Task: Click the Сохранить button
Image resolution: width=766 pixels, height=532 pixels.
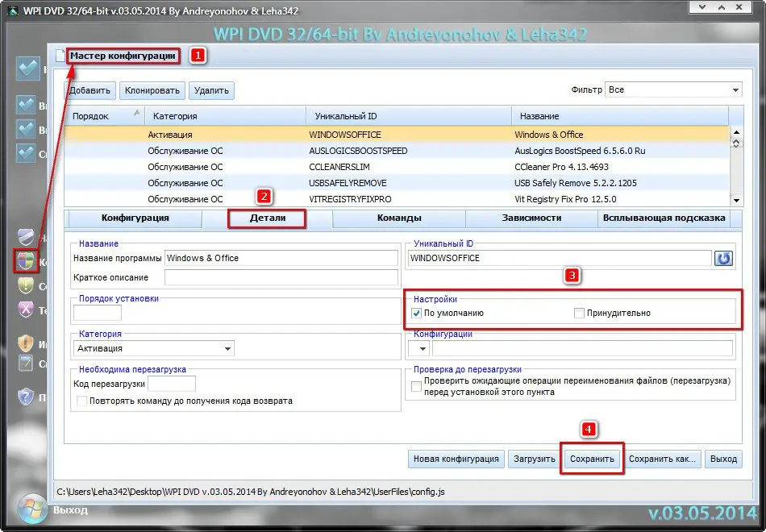Action: click(592, 459)
